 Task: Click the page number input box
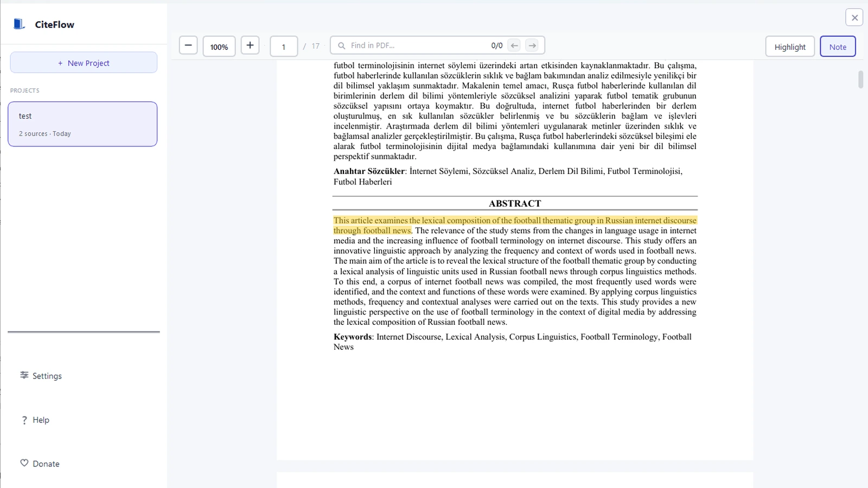click(283, 46)
